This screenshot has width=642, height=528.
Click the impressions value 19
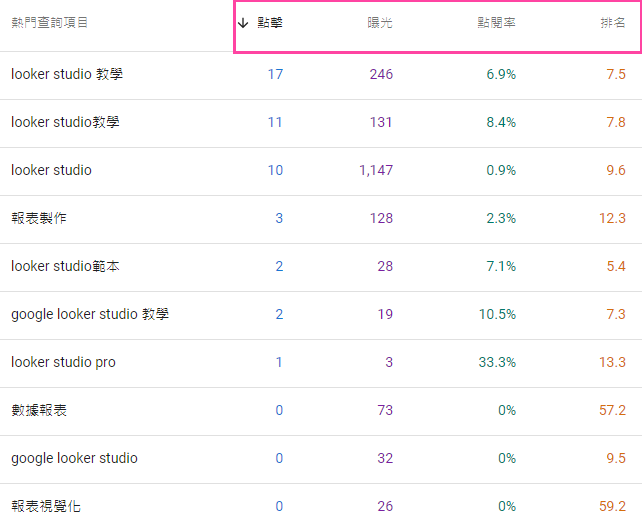[x=385, y=314]
